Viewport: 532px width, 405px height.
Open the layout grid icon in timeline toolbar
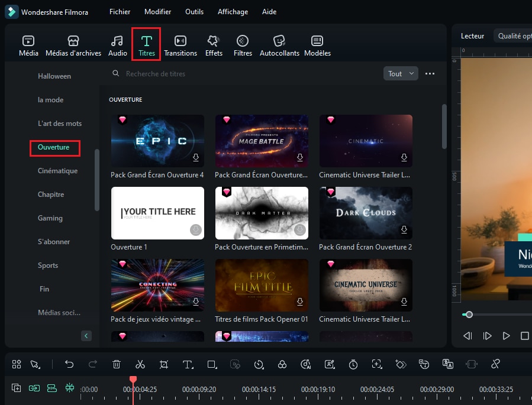tap(17, 364)
